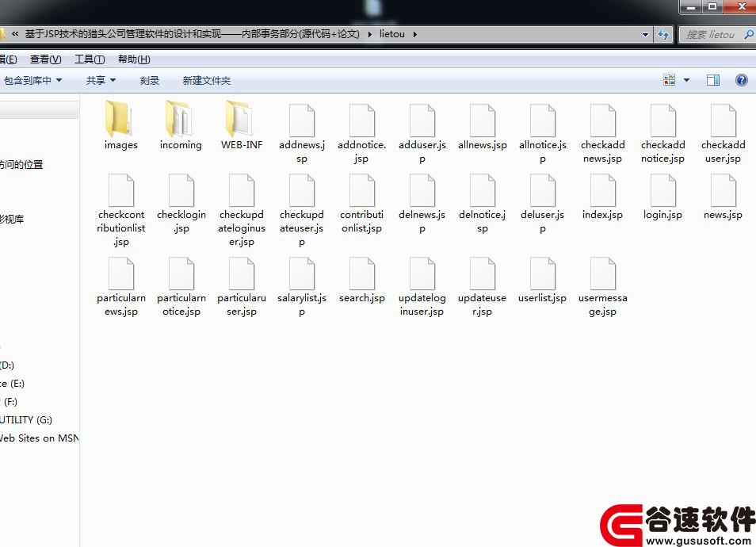
Task: Select the checkupdateloginuser.jsp file icon
Action: click(x=242, y=190)
